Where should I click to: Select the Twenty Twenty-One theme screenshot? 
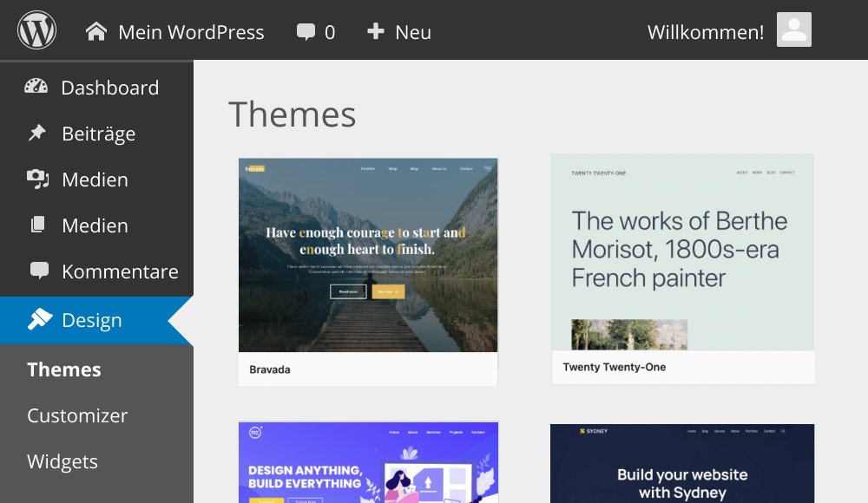point(682,251)
